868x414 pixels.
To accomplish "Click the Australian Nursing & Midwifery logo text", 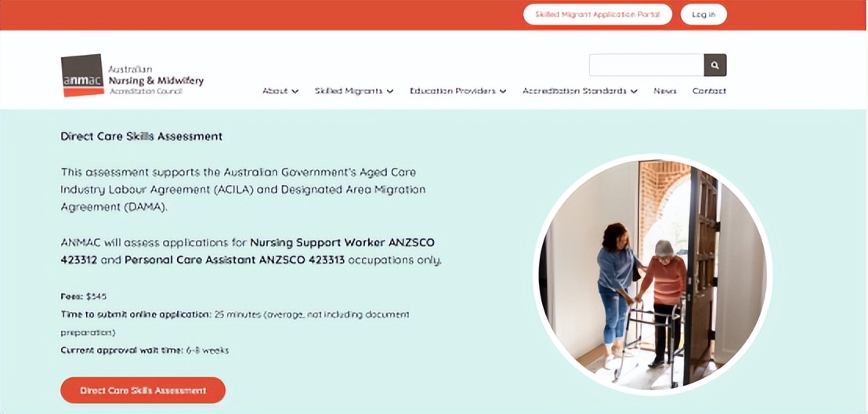I will (x=156, y=80).
